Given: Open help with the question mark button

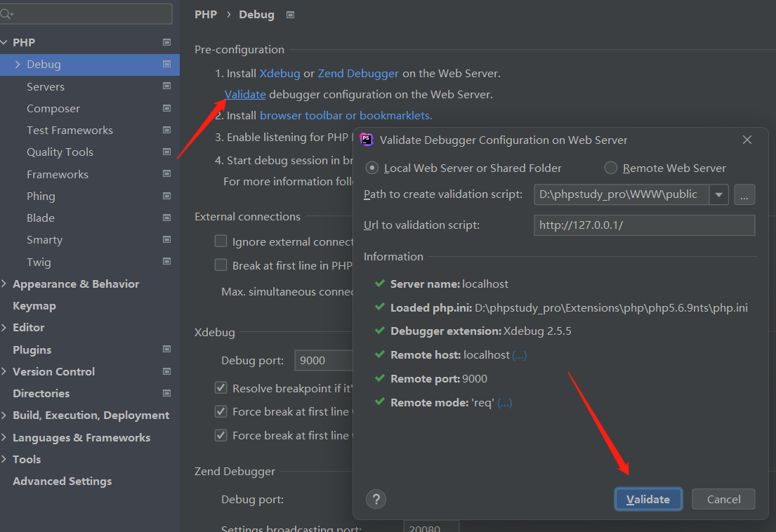Looking at the screenshot, I should (x=376, y=500).
